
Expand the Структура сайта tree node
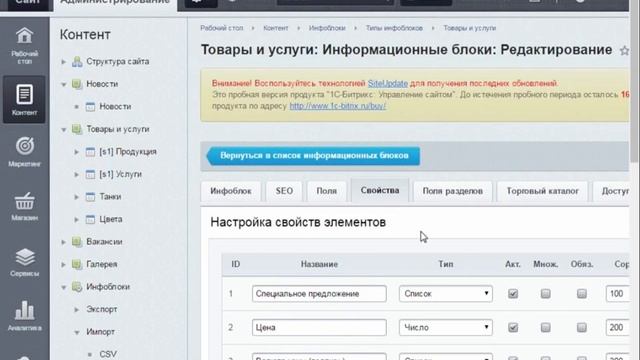pyautogui.click(x=64, y=62)
